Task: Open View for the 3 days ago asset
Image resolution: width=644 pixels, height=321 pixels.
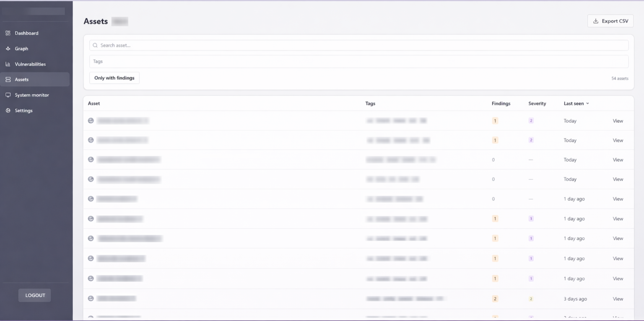Action: [x=618, y=298]
